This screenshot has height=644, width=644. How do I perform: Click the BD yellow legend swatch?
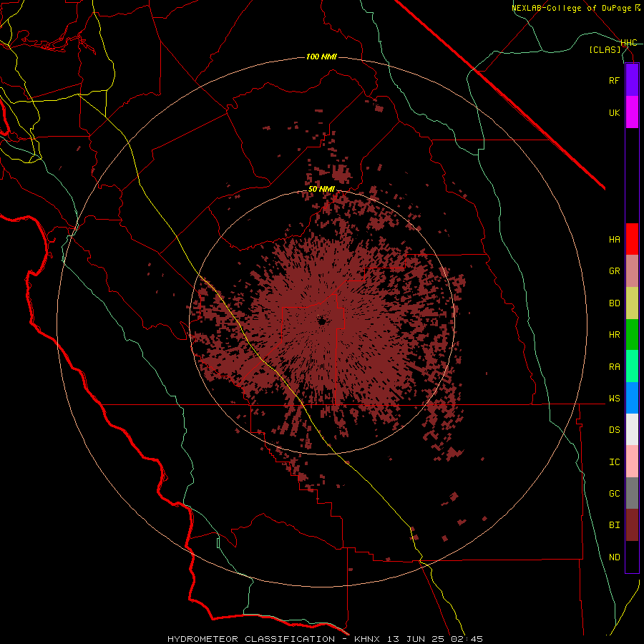coord(632,303)
